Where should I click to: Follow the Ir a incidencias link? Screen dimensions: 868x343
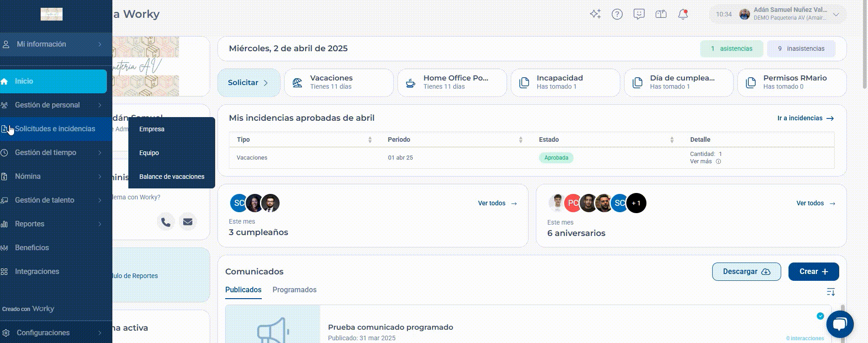tap(806, 118)
